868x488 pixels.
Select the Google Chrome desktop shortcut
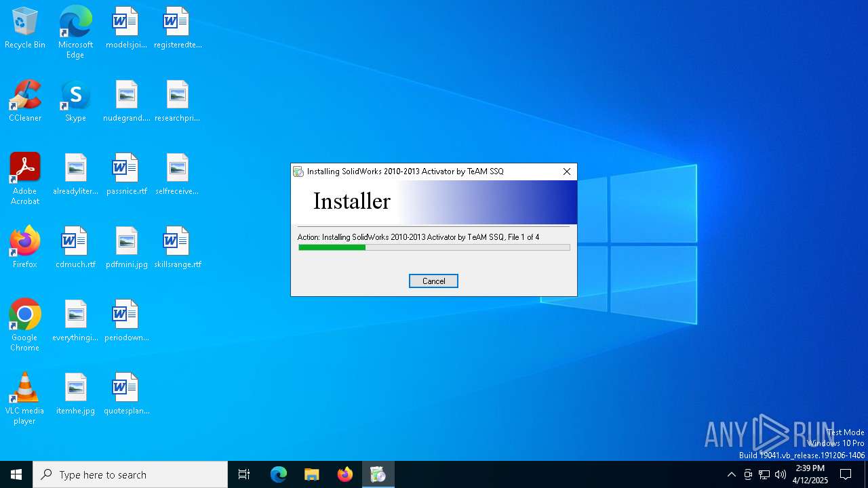click(25, 325)
